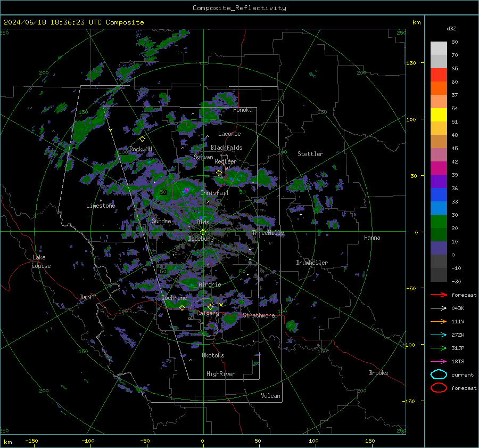This screenshot has width=479, height=448.
Task: Click the dark orange 60 dBZ swatch
Action: point(439,88)
